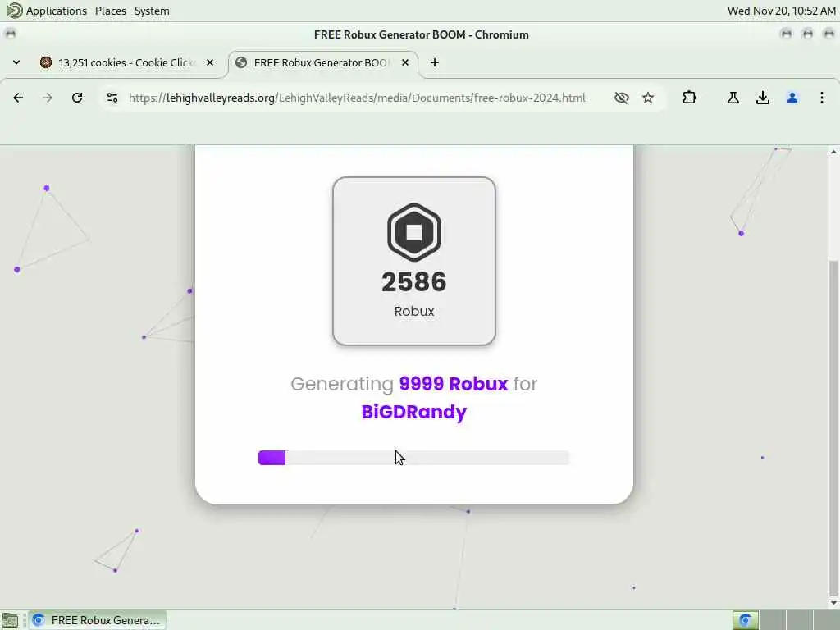The height and width of the screenshot is (630, 840).
Task: Reload the current page
Action: point(77,98)
